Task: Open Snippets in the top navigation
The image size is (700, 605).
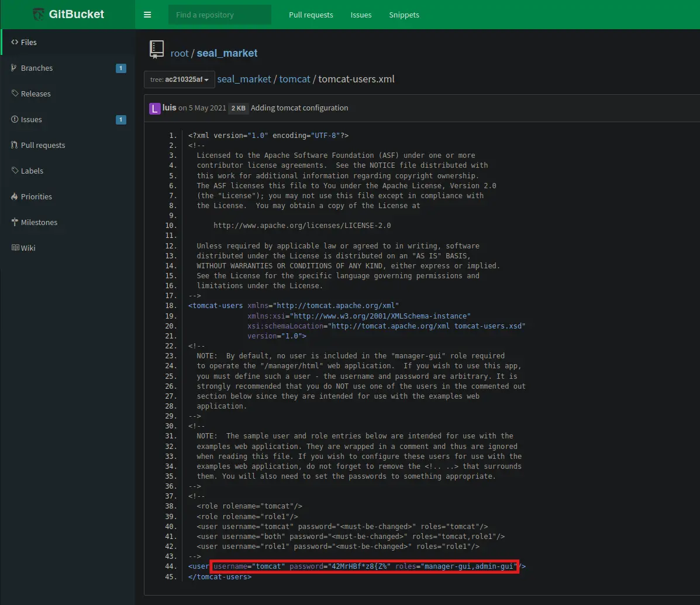Action: tap(404, 15)
